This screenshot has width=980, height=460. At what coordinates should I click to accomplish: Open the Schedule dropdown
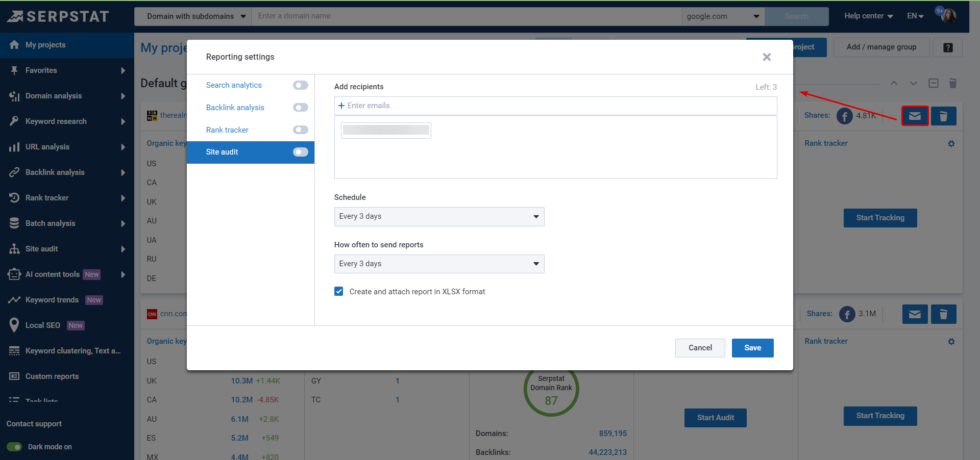439,217
